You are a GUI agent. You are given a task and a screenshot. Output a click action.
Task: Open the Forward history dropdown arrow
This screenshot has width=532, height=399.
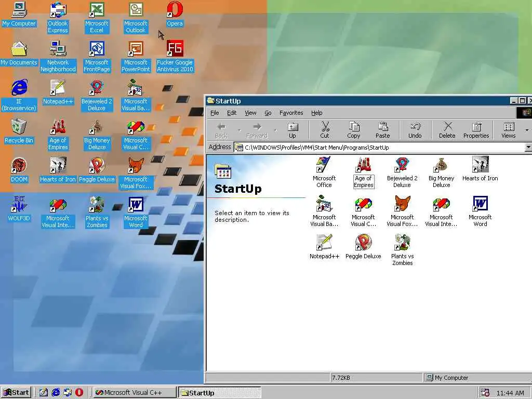pyautogui.click(x=275, y=130)
